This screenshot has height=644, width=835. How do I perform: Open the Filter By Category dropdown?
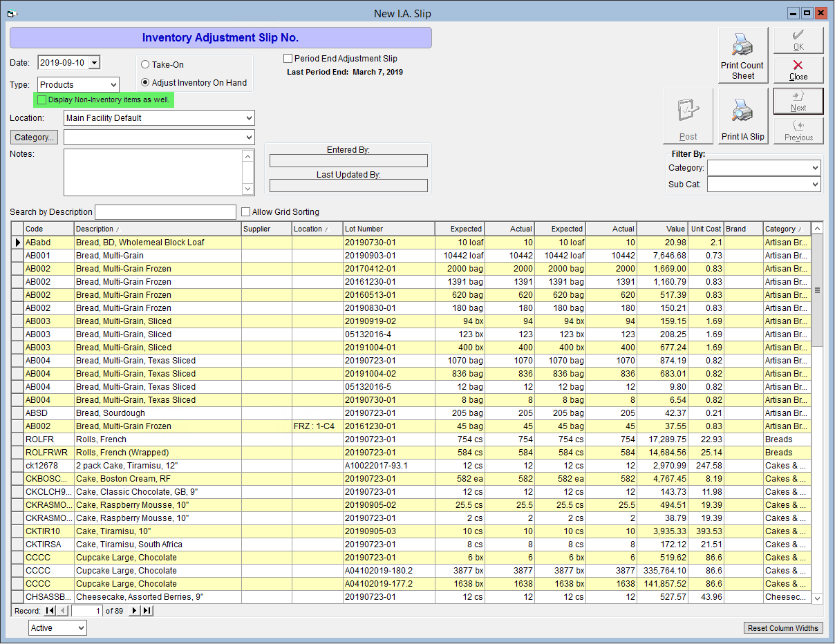pos(815,168)
